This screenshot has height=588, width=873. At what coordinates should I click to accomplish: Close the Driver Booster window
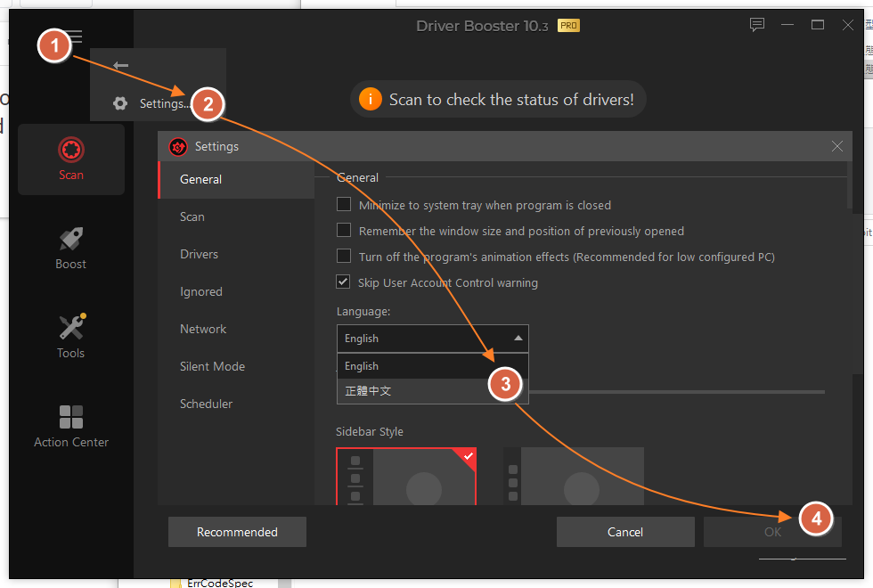point(847,25)
